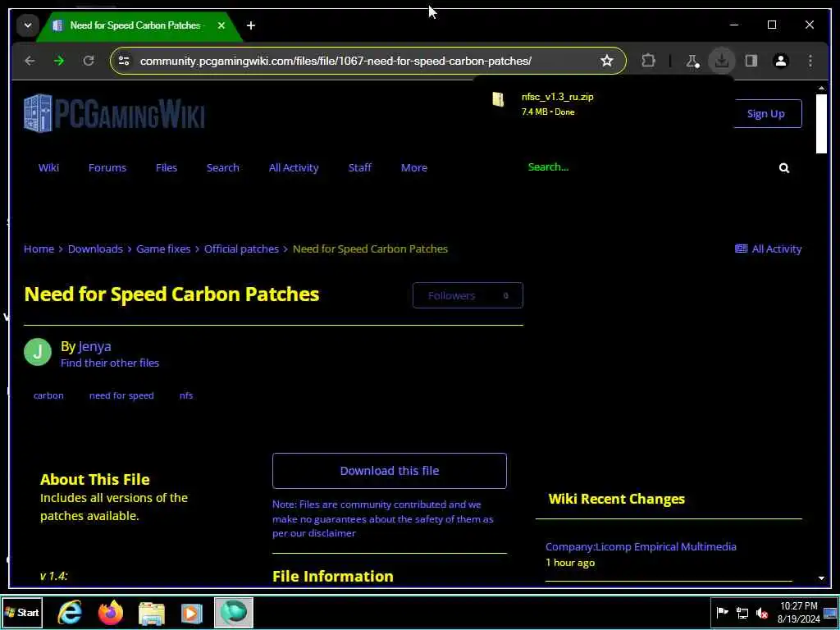Click the Sign Up button
840x630 pixels.
pos(766,113)
